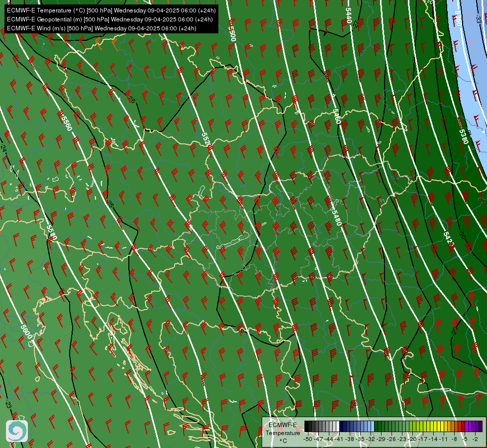Click the red swatch in temperature legend
Screen dimensions: 487x448
[463, 426]
